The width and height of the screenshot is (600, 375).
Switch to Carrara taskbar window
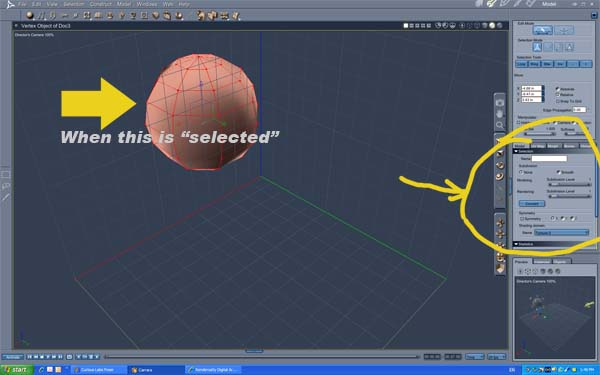[x=156, y=370]
